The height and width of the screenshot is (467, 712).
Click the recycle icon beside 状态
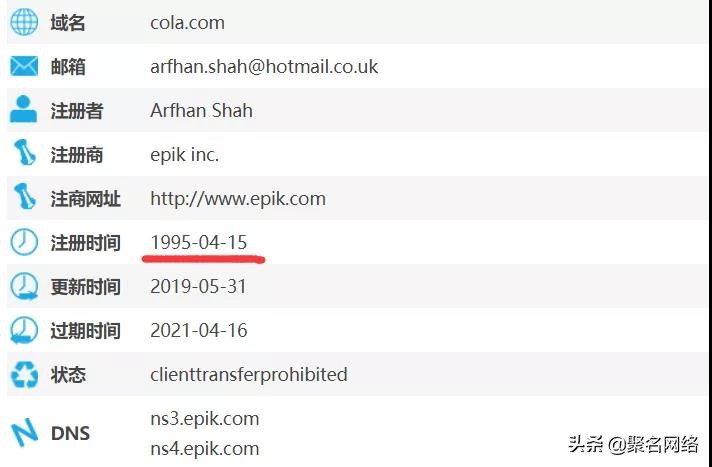pos(25,374)
